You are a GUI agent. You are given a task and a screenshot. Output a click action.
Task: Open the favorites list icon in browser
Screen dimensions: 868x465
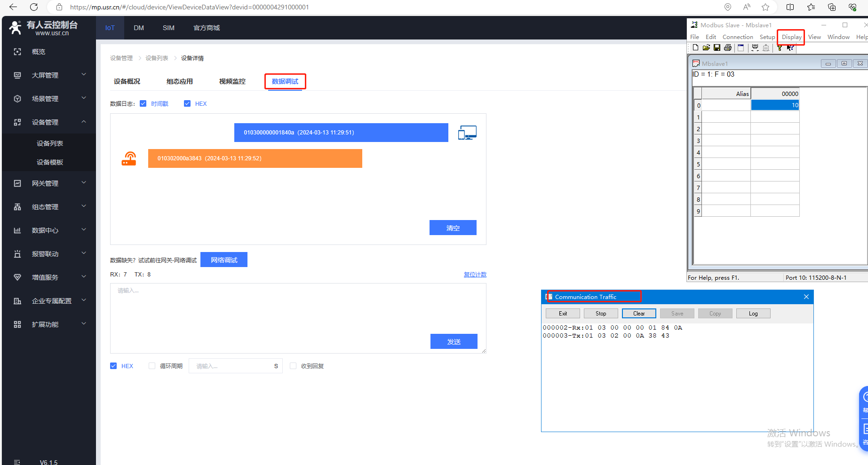click(811, 7)
